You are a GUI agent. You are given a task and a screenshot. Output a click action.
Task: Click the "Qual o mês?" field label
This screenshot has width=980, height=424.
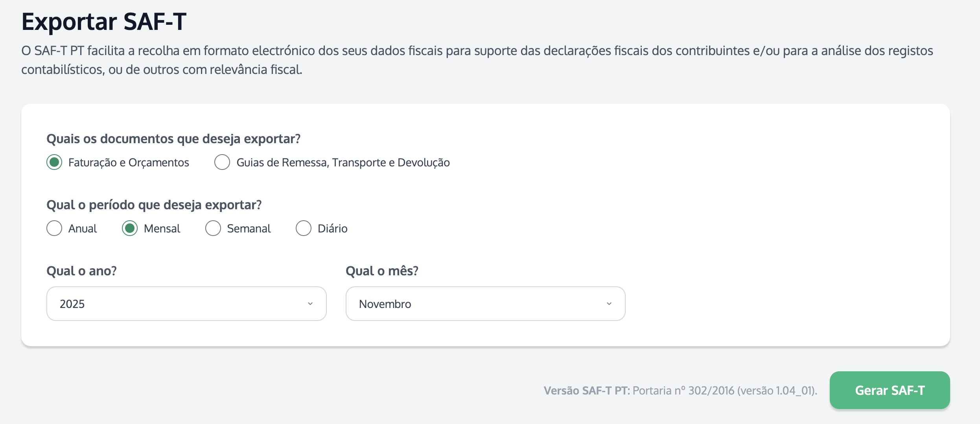coord(382,271)
